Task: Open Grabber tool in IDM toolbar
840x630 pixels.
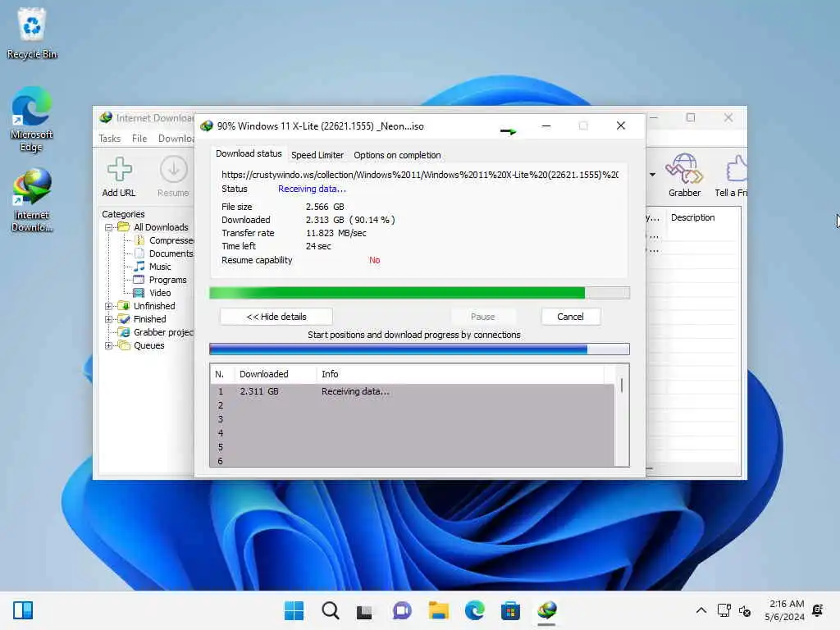Action: [x=684, y=176]
